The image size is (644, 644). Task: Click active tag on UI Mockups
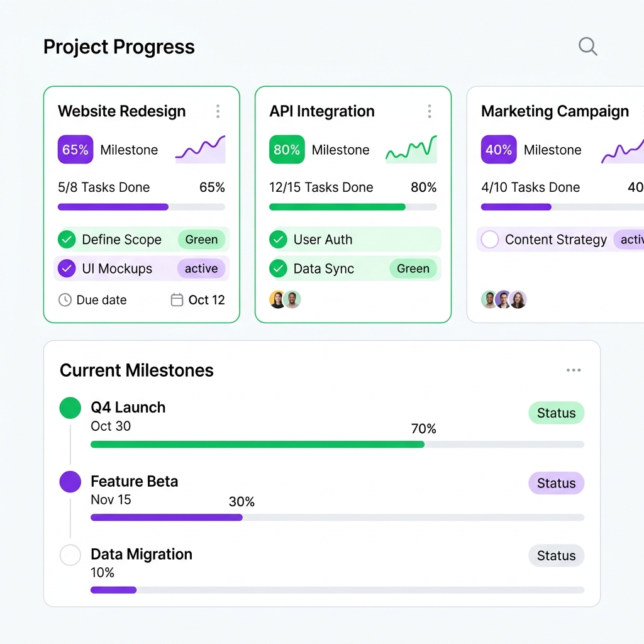[x=201, y=269]
